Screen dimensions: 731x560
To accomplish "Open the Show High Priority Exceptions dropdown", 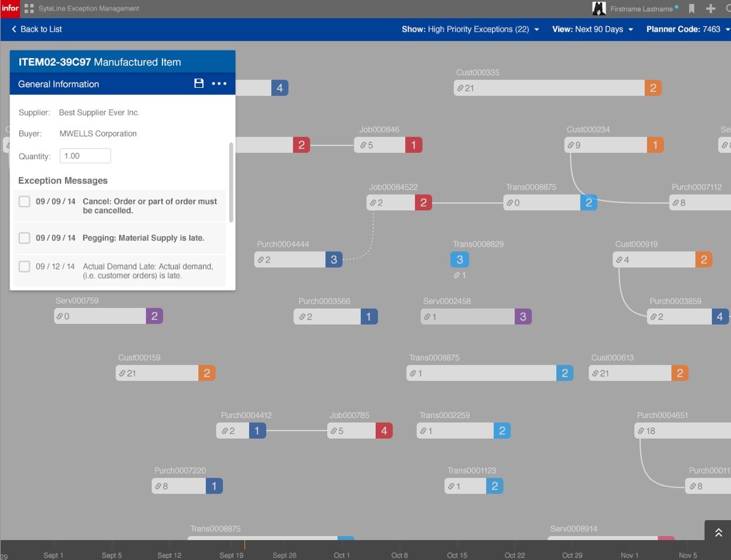I will click(x=470, y=29).
